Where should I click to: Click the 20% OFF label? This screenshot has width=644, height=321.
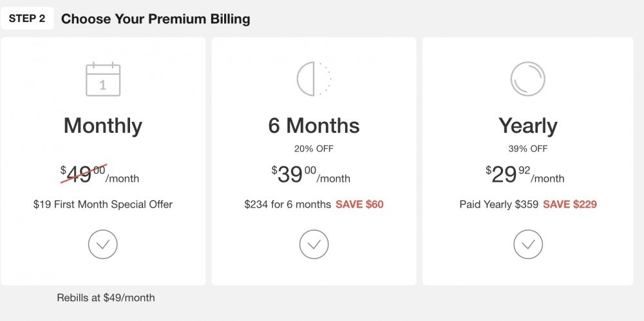[314, 149]
